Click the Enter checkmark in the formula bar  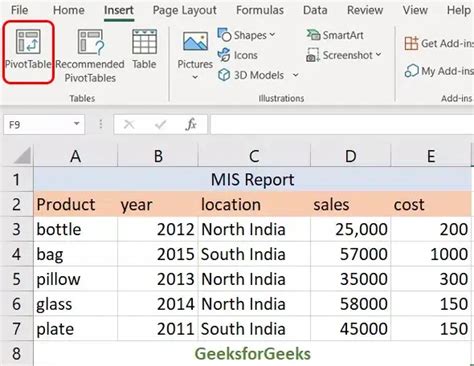tap(160, 125)
